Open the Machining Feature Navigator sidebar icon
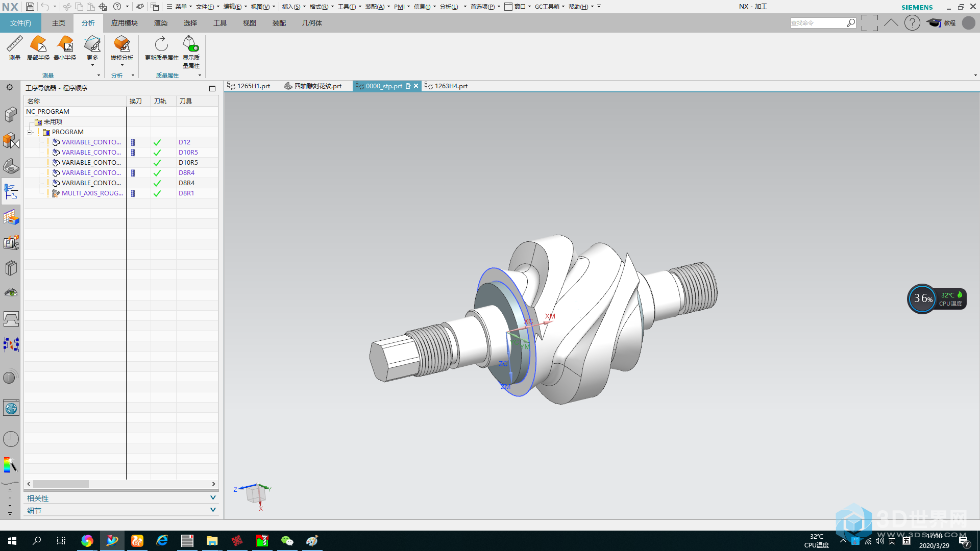 tap(11, 217)
